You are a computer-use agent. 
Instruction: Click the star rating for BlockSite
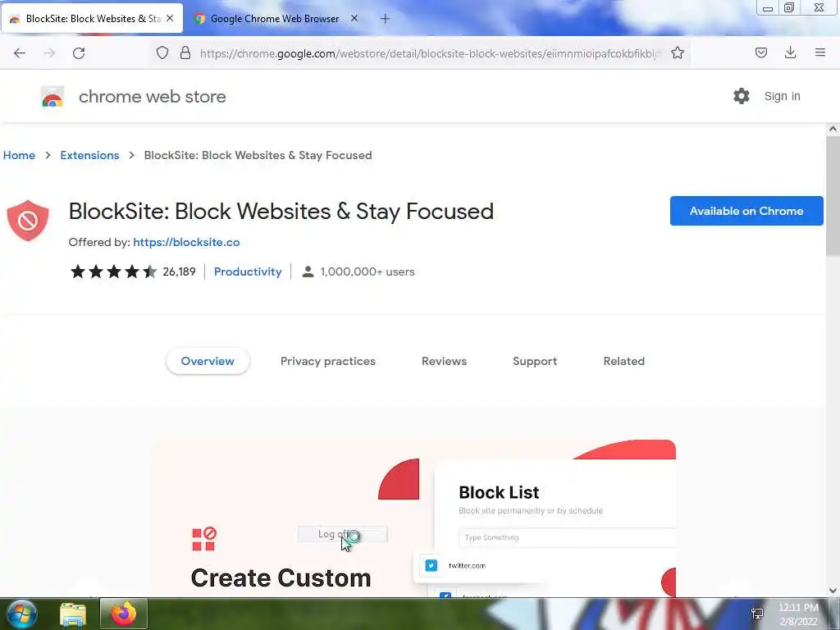[x=113, y=272]
